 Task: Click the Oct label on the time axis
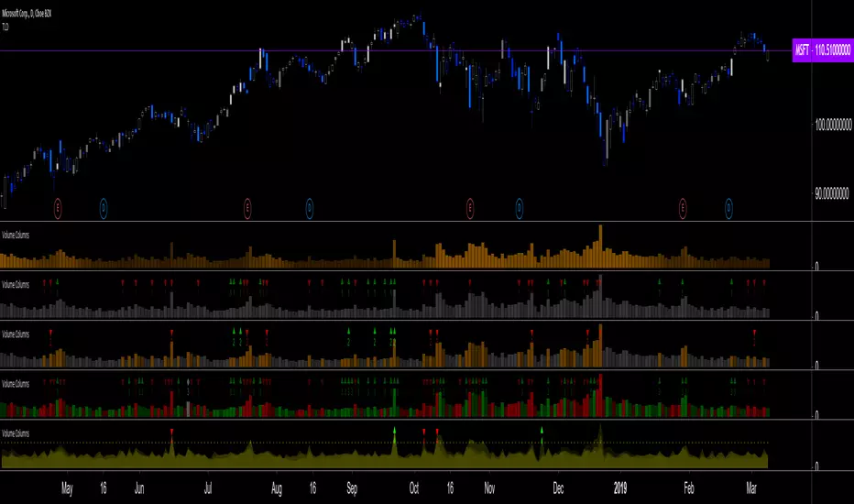(x=414, y=488)
